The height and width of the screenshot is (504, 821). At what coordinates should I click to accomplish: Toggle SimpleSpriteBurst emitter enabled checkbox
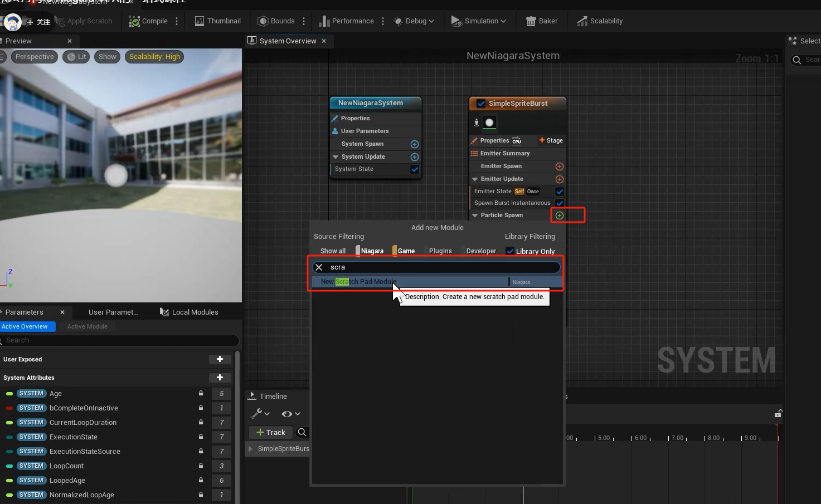pyautogui.click(x=481, y=104)
